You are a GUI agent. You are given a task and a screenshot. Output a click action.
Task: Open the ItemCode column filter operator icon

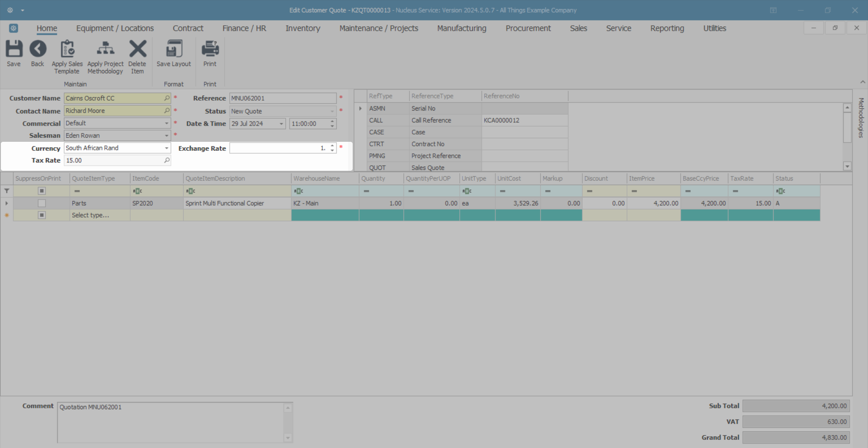[137, 191]
